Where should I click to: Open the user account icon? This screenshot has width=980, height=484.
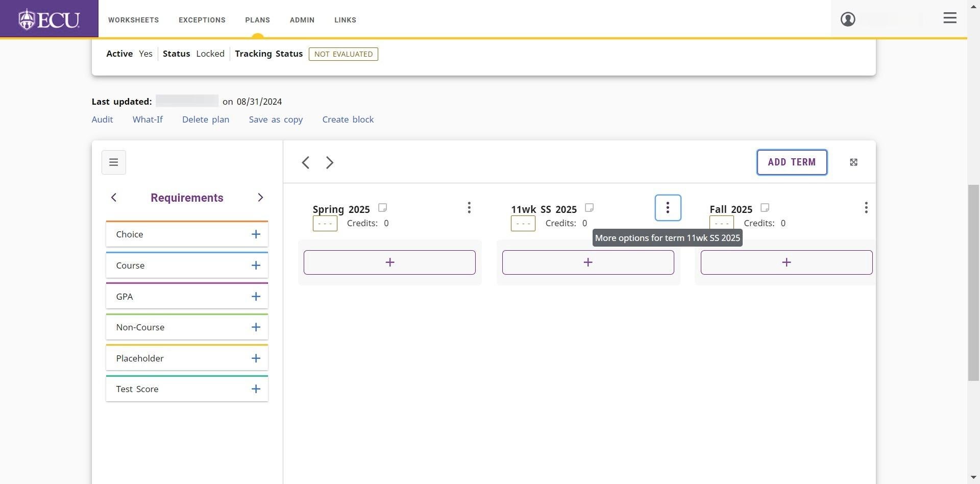(x=848, y=19)
